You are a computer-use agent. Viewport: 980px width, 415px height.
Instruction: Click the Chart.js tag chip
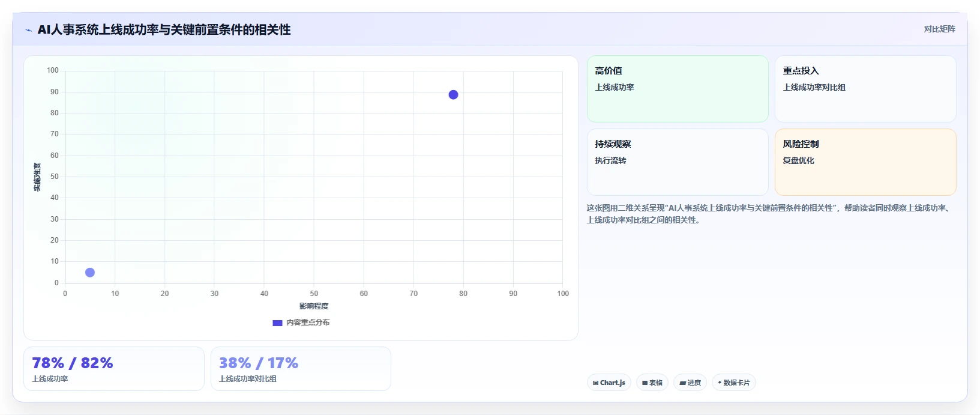tap(609, 383)
